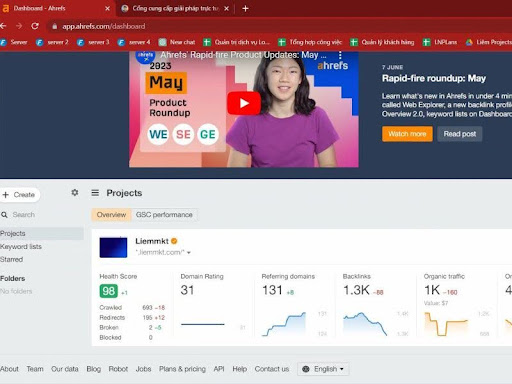The image size is (512, 384).
Task: Click the Jobs footer link
Action: (143, 369)
